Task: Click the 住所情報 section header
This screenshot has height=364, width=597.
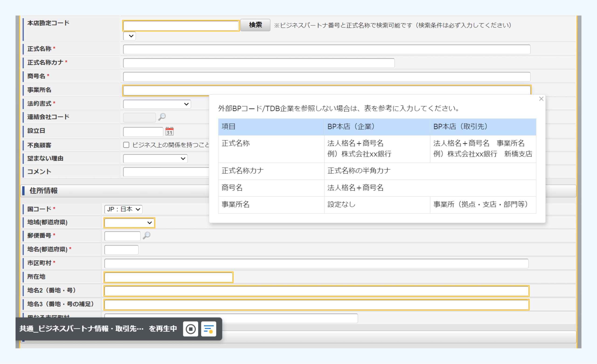Action: tap(44, 191)
